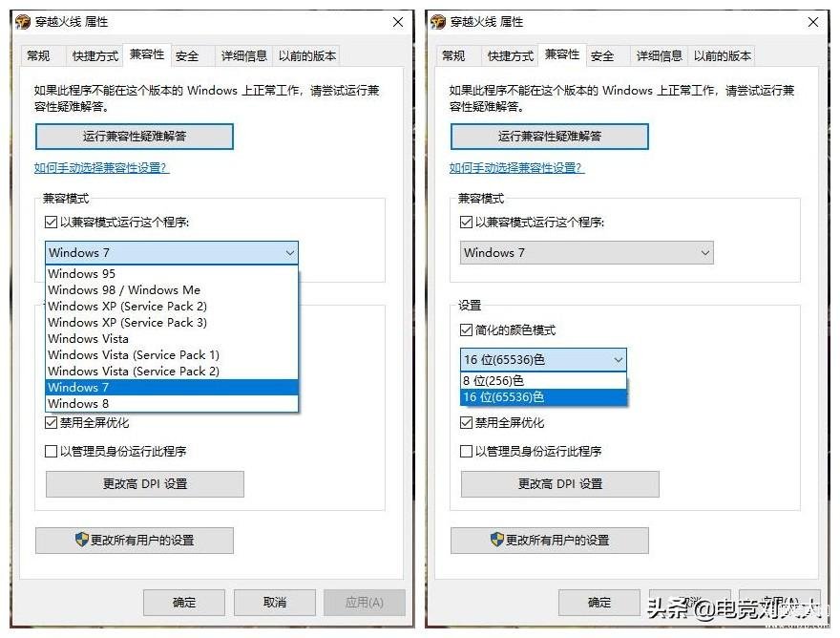Click 运行兼容性疑难解答 button in left dialog
The image size is (840, 638).
click(x=135, y=137)
